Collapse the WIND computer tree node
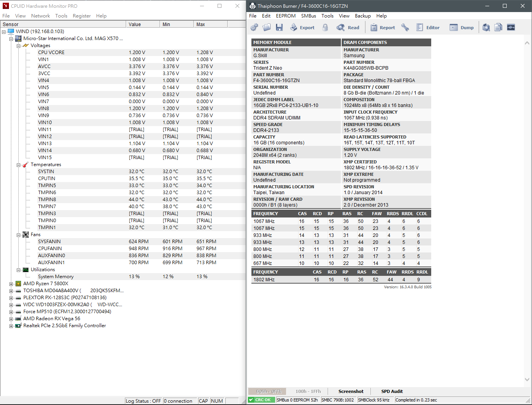This screenshot has width=532, height=405. 4,32
